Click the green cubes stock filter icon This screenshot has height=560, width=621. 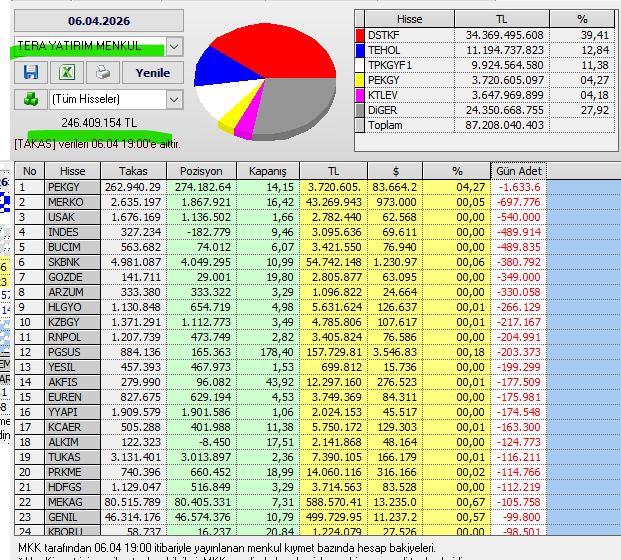coord(31,99)
